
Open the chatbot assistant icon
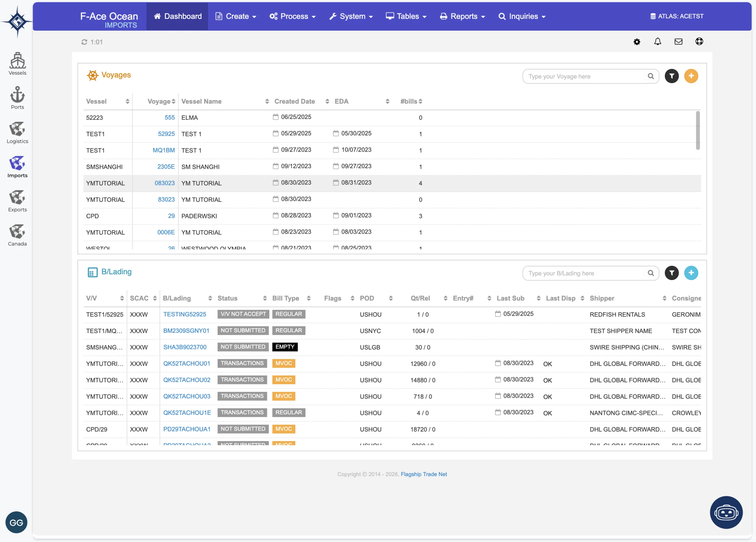[726, 512]
